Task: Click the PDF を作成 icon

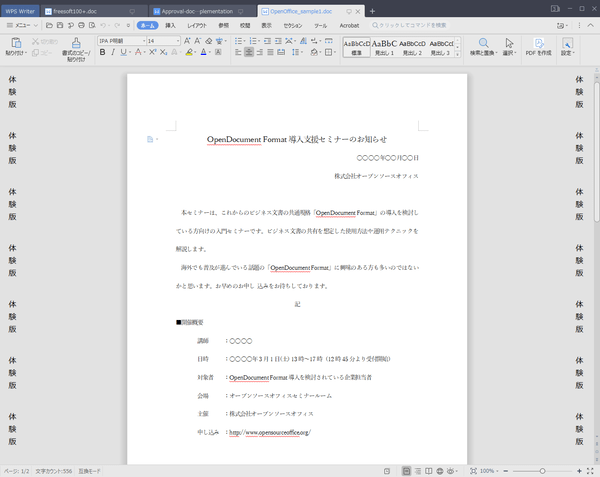Action: pos(538,46)
